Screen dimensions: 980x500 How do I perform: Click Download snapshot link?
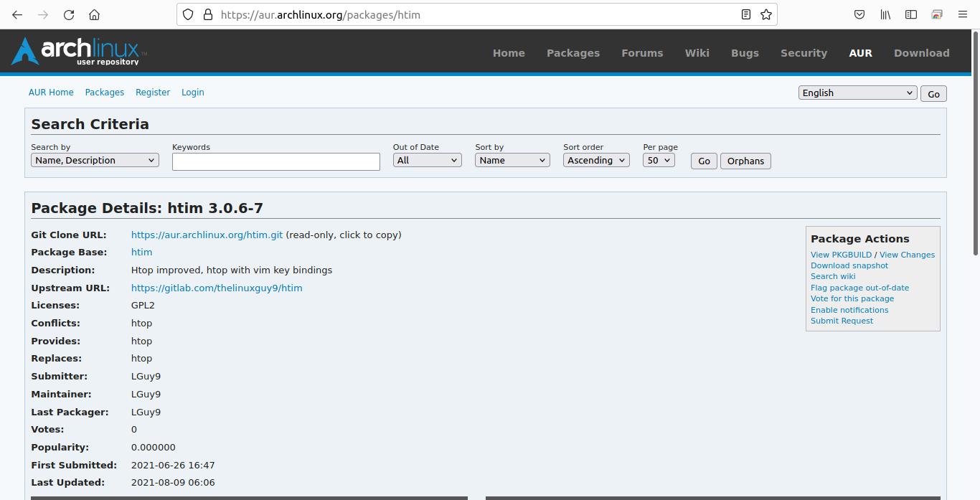849,265
